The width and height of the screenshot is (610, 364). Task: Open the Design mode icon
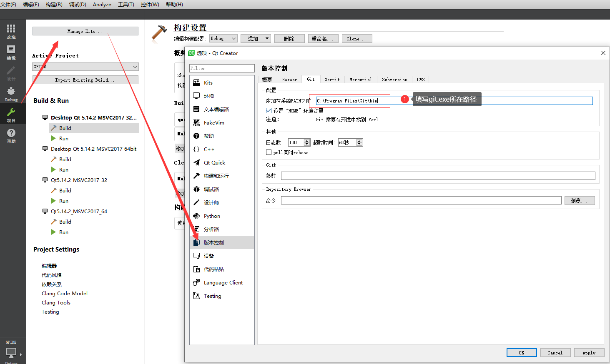[x=11, y=73]
